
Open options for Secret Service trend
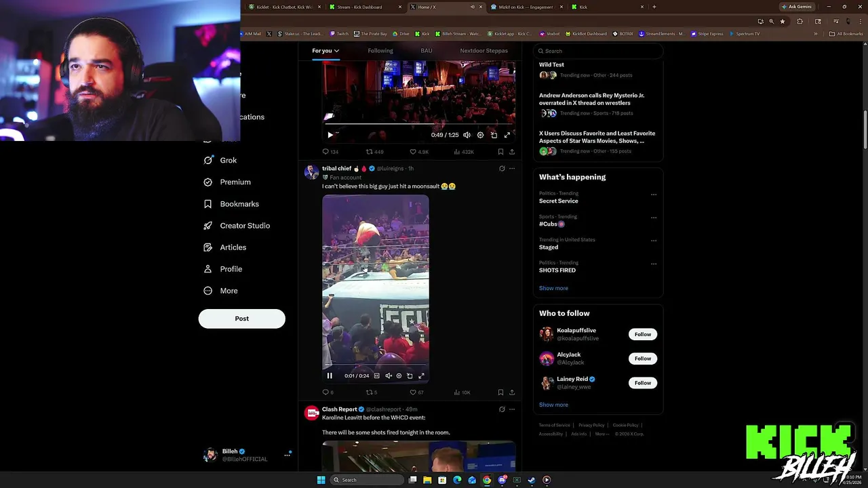coord(654,195)
